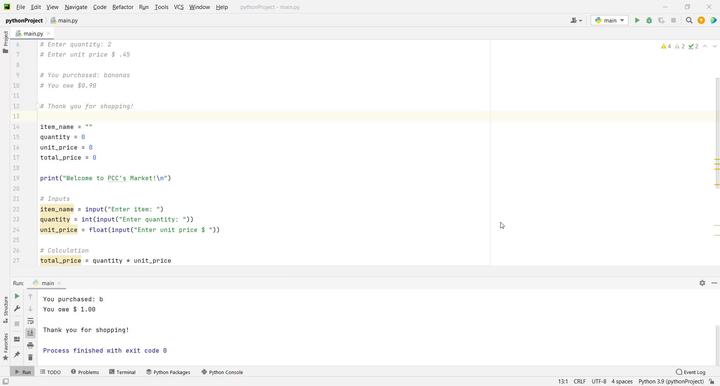Open Python Packages tool window
Screen dimensions: 720x386
click(x=168, y=372)
